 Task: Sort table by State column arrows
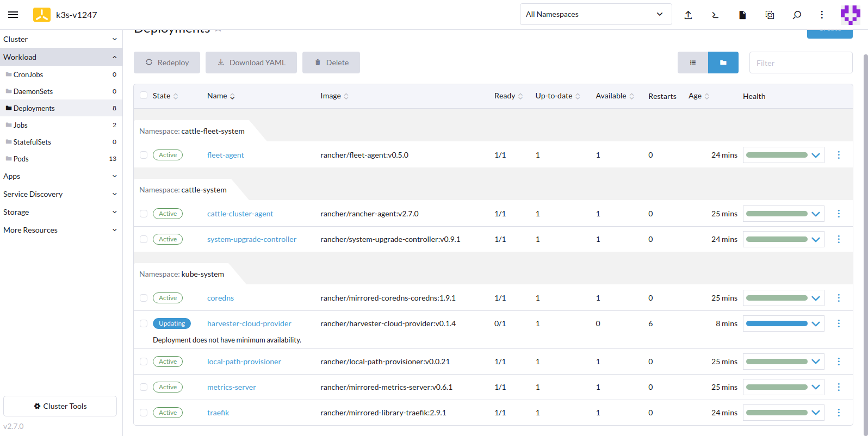point(176,96)
